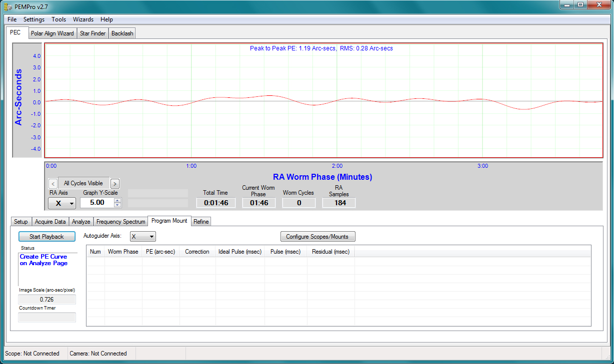Click the Residual (msec) column header
The height and width of the screenshot is (364, 614).
coord(330,252)
